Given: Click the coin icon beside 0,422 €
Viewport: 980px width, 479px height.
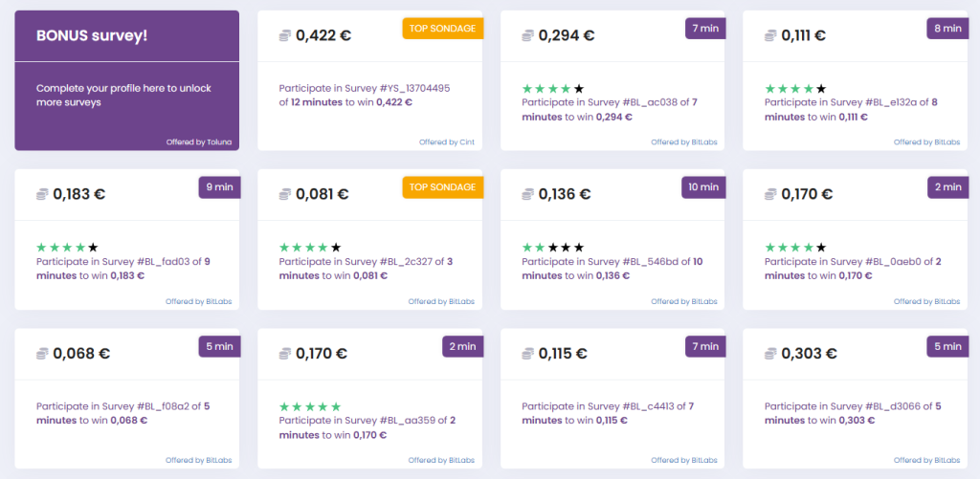Looking at the screenshot, I should click(285, 36).
